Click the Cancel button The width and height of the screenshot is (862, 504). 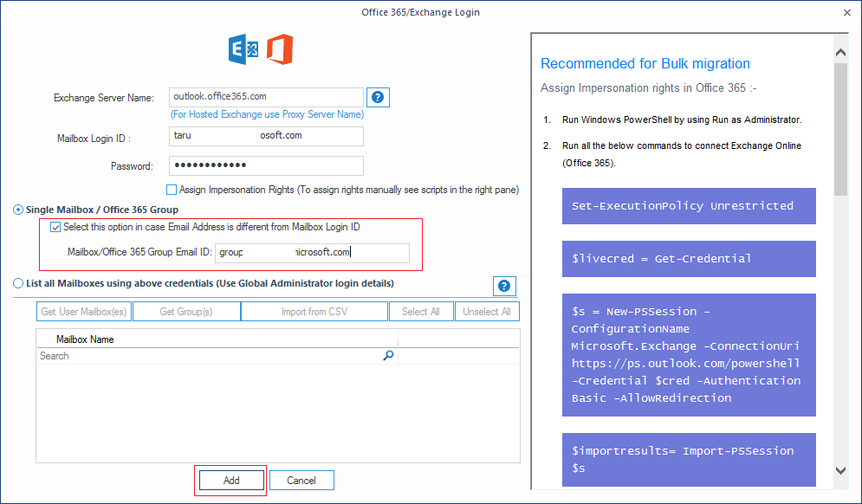pyautogui.click(x=301, y=481)
